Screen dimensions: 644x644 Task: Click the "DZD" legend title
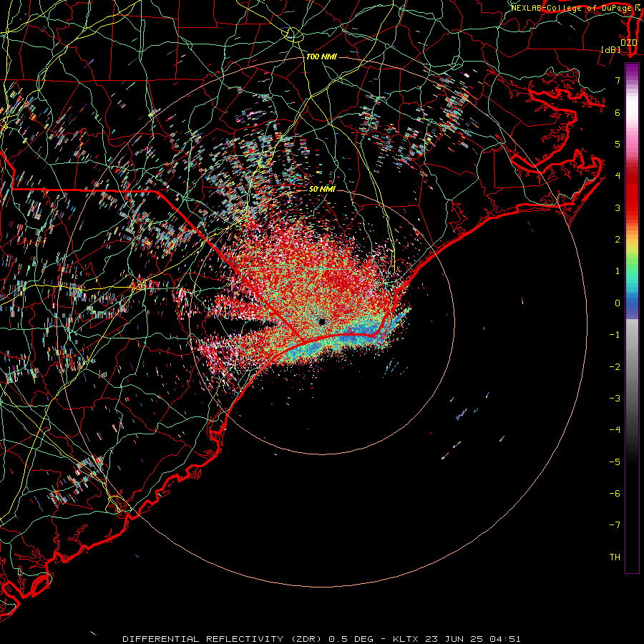click(x=628, y=42)
